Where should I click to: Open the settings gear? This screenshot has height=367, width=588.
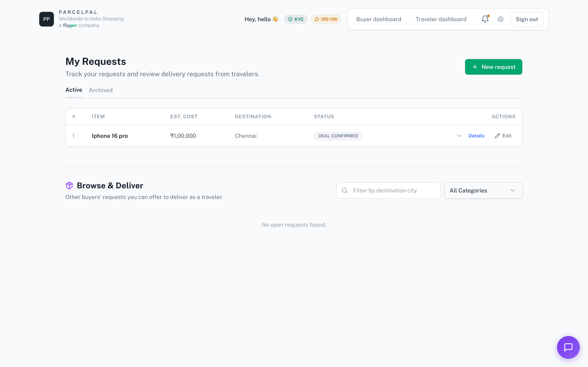pyautogui.click(x=501, y=19)
